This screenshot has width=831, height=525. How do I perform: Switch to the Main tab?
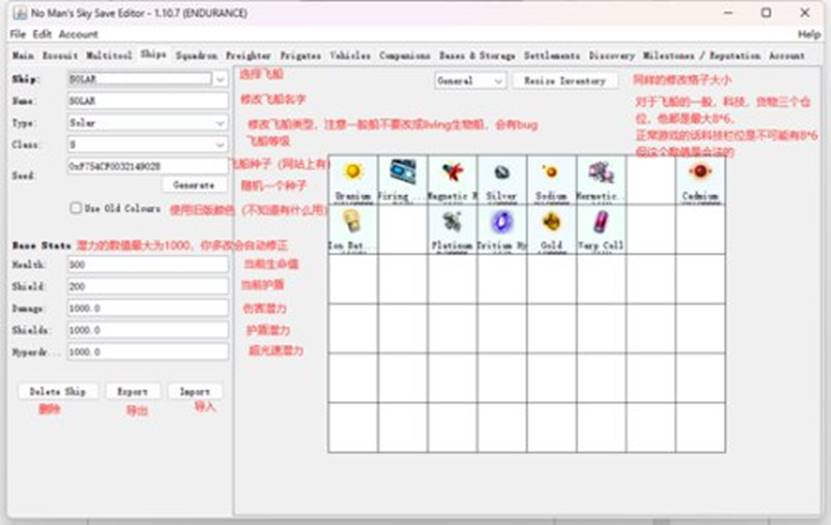coord(23,56)
